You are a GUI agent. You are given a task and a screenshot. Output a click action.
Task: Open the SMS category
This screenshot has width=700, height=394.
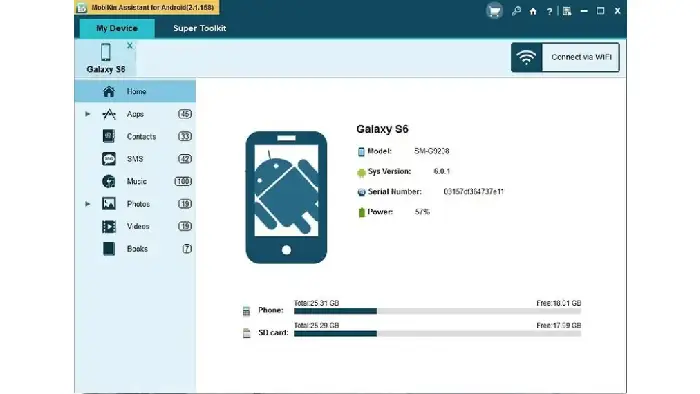tap(135, 159)
